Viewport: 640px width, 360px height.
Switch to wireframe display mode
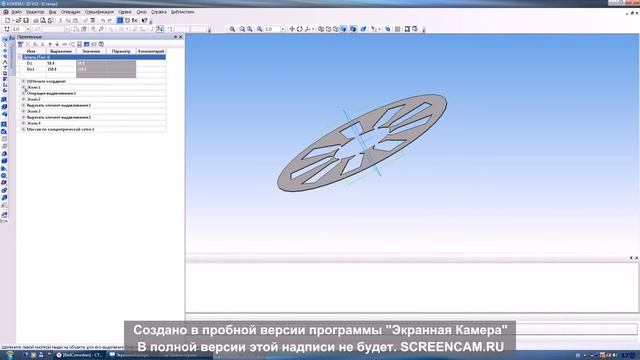[321, 29]
